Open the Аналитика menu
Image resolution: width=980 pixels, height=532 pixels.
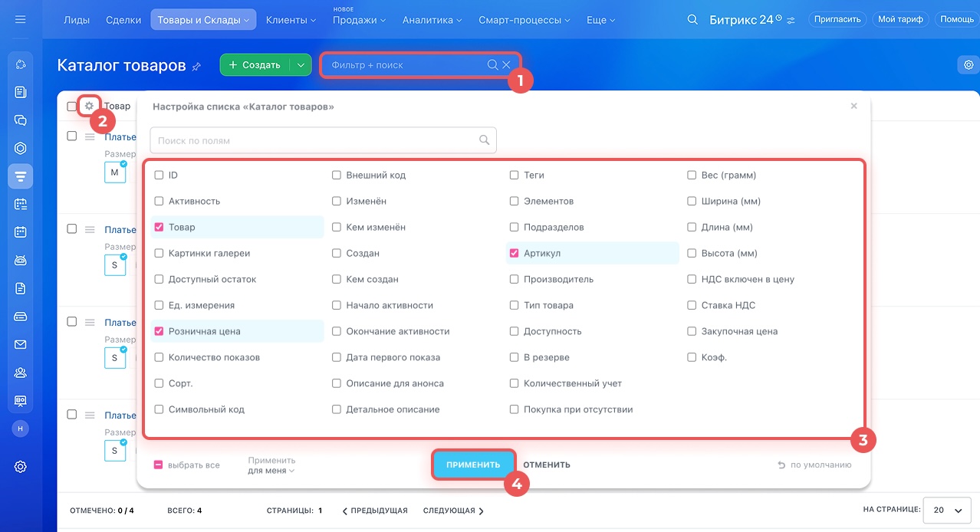coord(432,20)
